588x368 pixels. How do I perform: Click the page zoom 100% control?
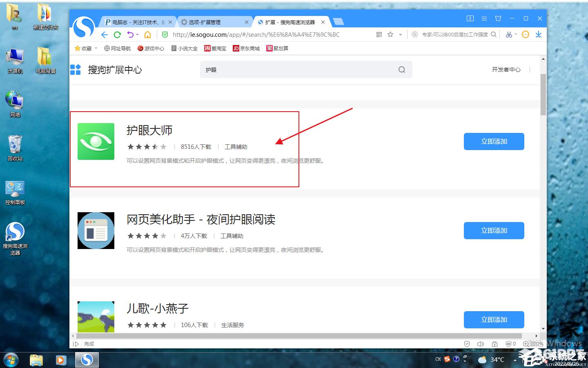[x=533, y=344]
